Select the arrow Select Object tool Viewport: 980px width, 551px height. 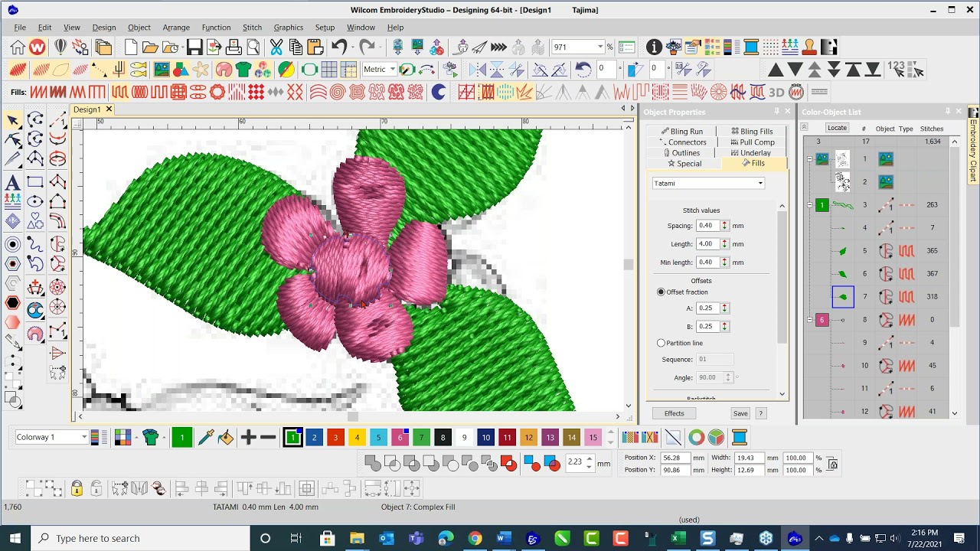coord(12,120)
